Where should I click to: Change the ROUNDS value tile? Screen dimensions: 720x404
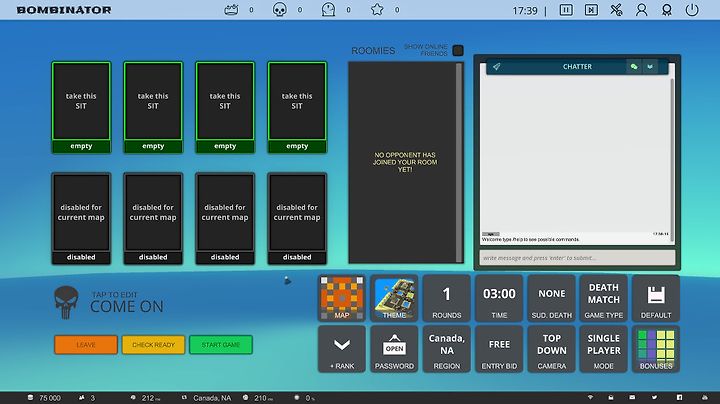[x=446, y=298]
